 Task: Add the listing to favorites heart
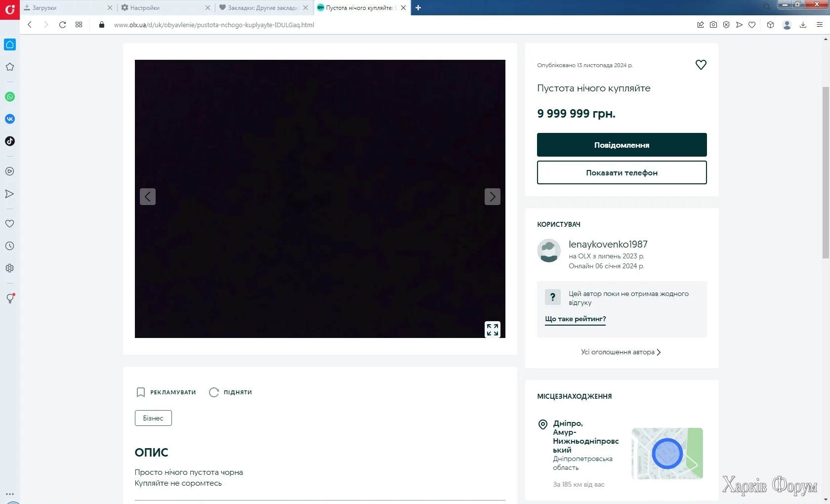701,65
